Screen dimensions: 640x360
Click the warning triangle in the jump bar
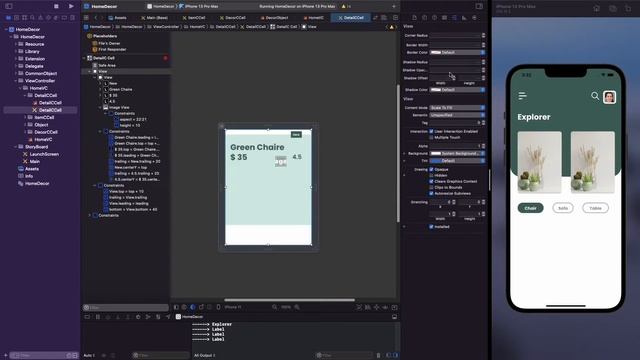pyautogui.click(x=391, y=27)
